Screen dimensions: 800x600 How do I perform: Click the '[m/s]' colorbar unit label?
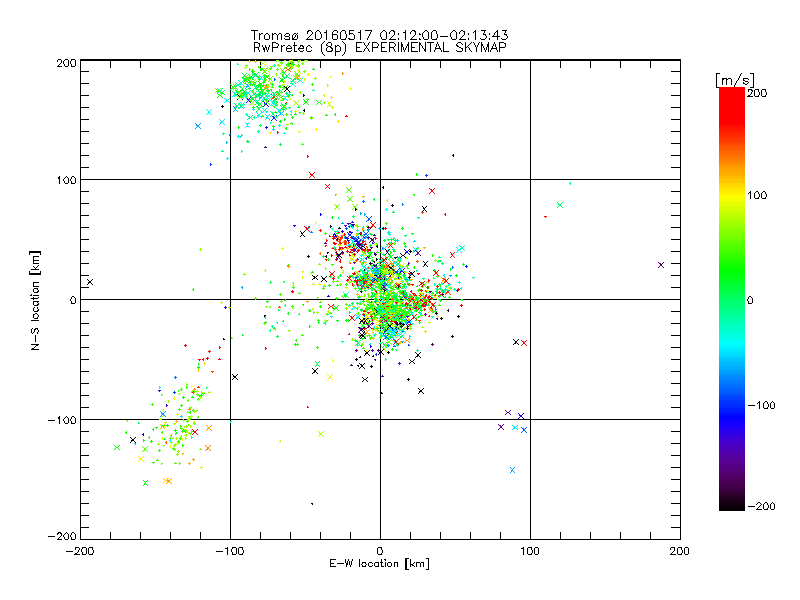click(735, 80)
